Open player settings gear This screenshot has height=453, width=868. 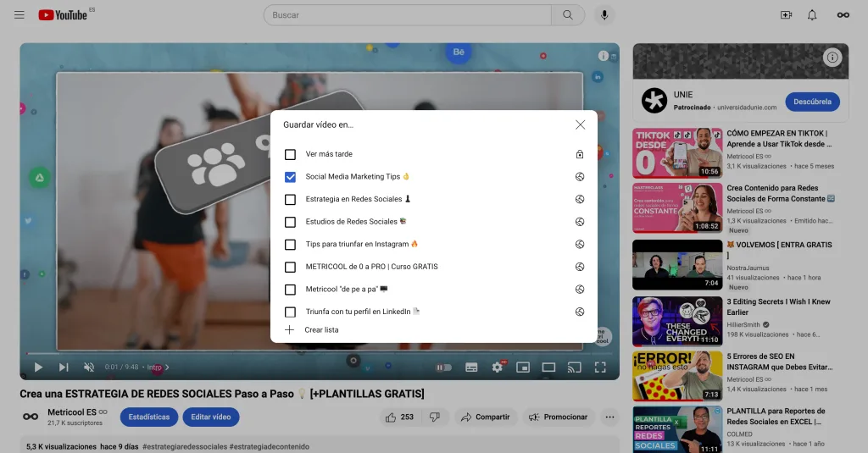coord(497,367)
